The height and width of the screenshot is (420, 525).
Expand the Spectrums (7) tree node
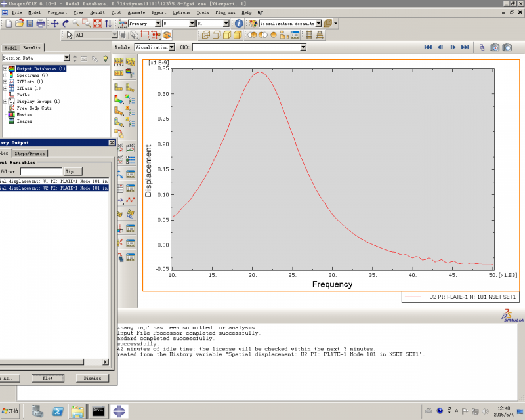[x=5, y=75]
